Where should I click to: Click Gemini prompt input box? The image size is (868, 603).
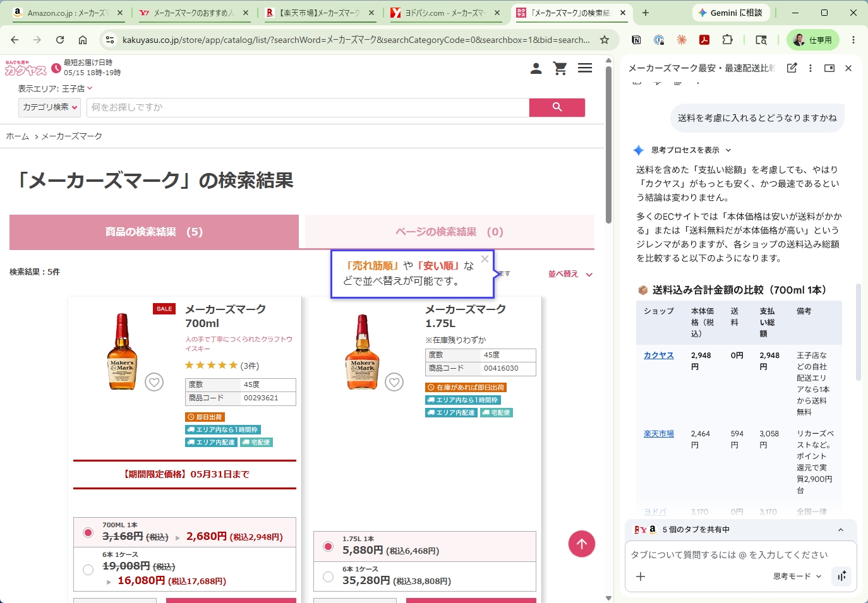pyautogui.click(x=729, y=555)
